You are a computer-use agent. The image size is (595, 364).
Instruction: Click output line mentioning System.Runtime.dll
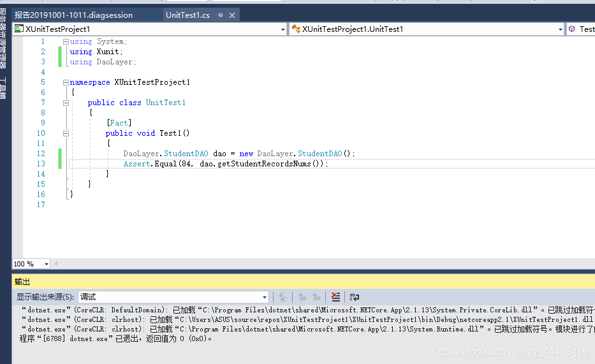point(307,329)
